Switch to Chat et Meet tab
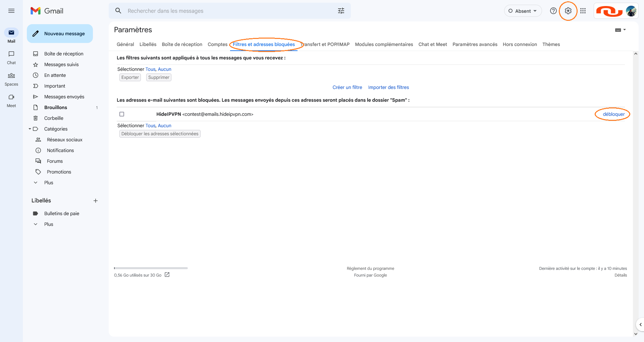644x342 pixels. point(433,44)
